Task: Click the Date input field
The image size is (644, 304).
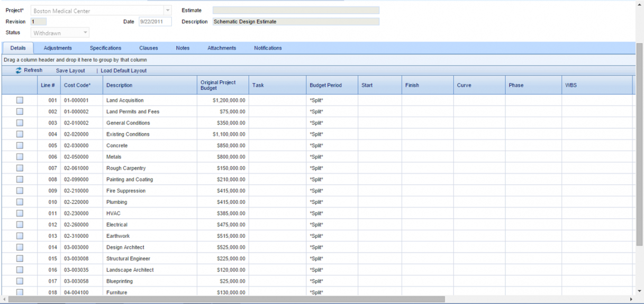Action: (155, 22)
